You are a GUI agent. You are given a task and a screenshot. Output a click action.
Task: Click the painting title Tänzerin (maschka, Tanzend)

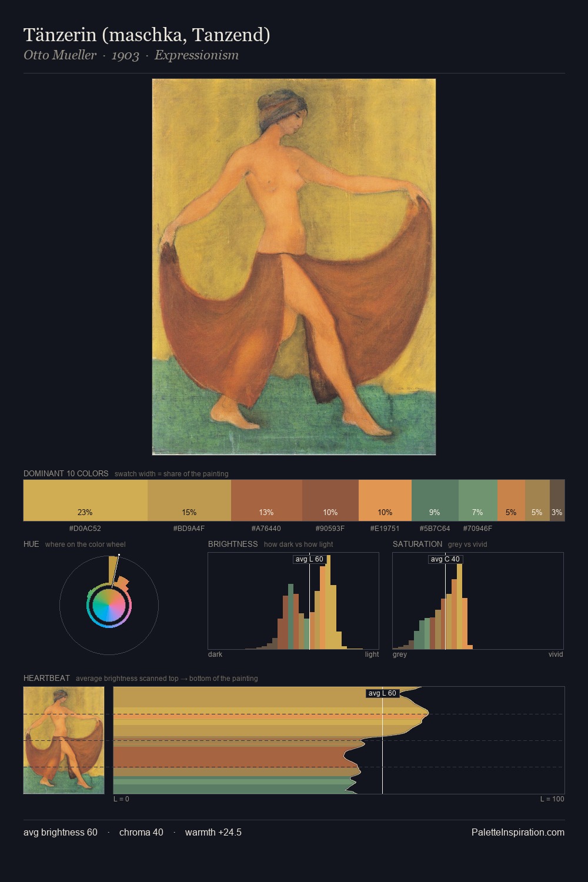coord(147,35)
